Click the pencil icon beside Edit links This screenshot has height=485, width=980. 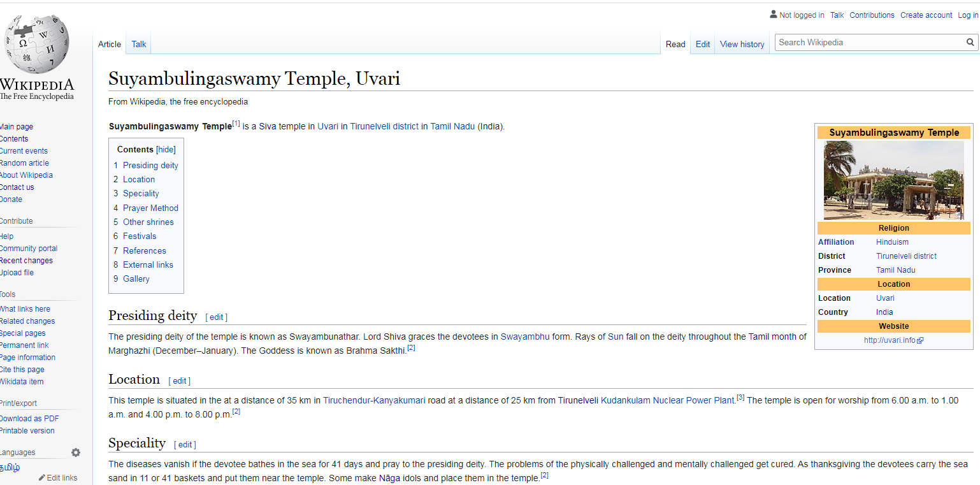(42, 477)
